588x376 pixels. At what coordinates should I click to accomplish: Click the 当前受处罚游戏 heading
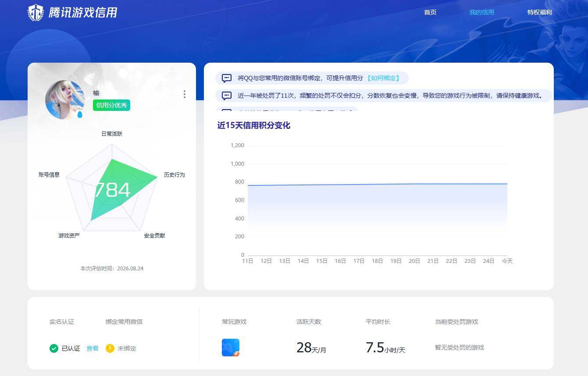(x=456, y=322)
